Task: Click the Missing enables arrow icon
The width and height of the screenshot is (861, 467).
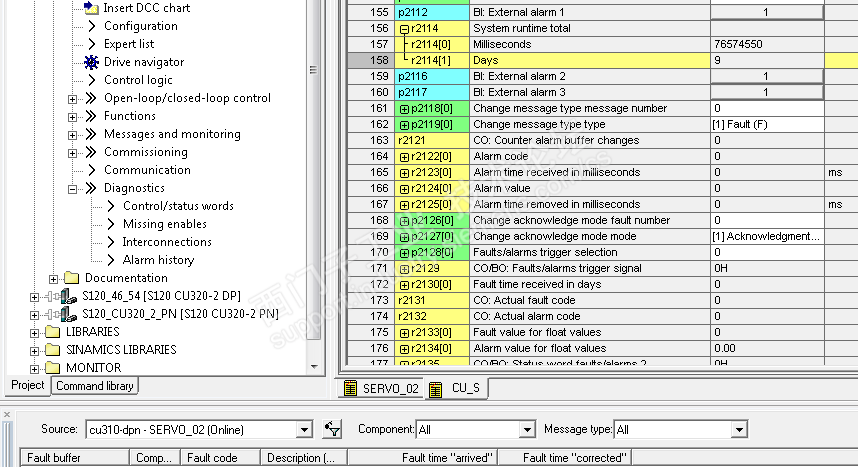Action: [x=111, y=224]
